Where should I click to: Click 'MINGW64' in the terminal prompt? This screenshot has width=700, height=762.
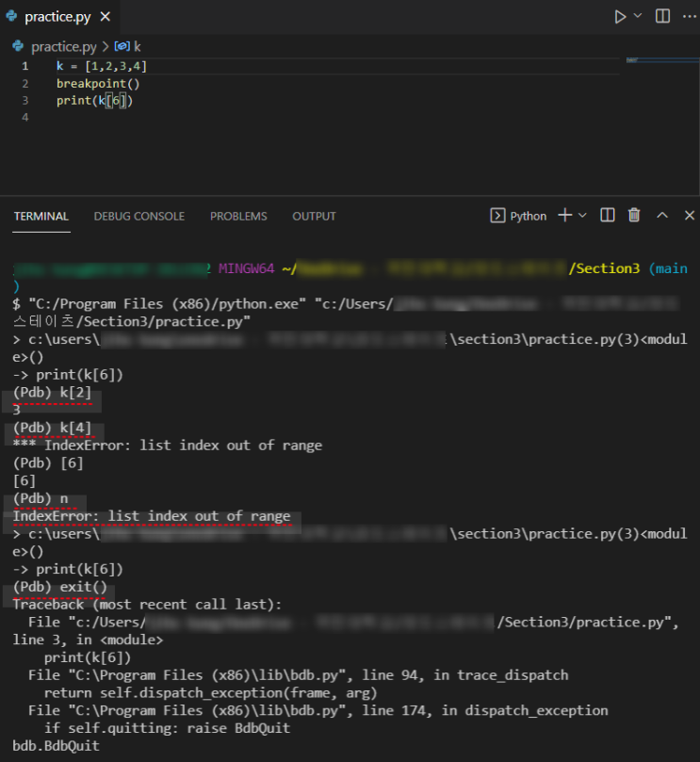(x=246, y=268)
